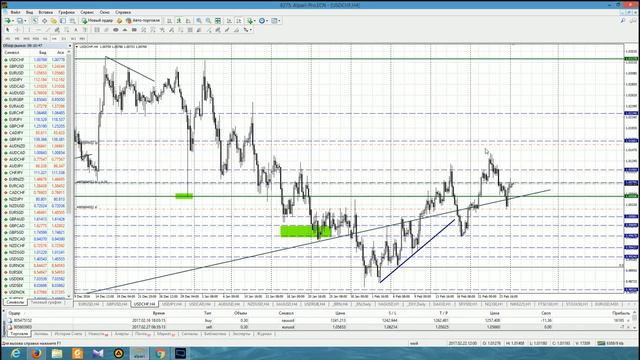Switch timeframe to H1

click(x=45, y=39)
